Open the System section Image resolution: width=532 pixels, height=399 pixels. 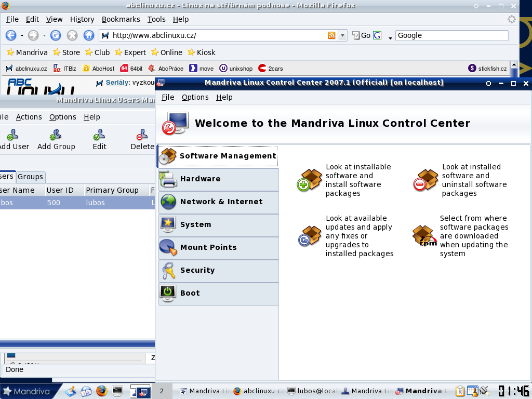click(x=218, y=224)
